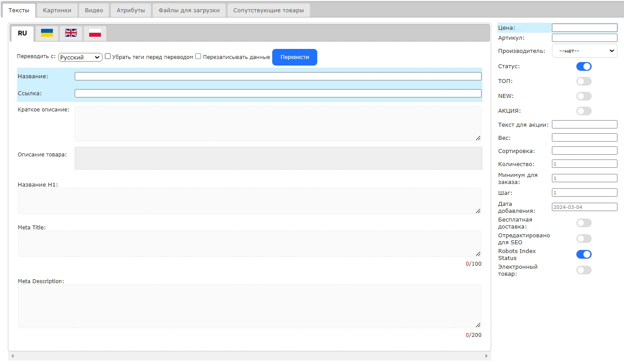The height and width of the screenshot is (364, 624).
Task: Enable the ТОП toggle
Action: (584, 81)
